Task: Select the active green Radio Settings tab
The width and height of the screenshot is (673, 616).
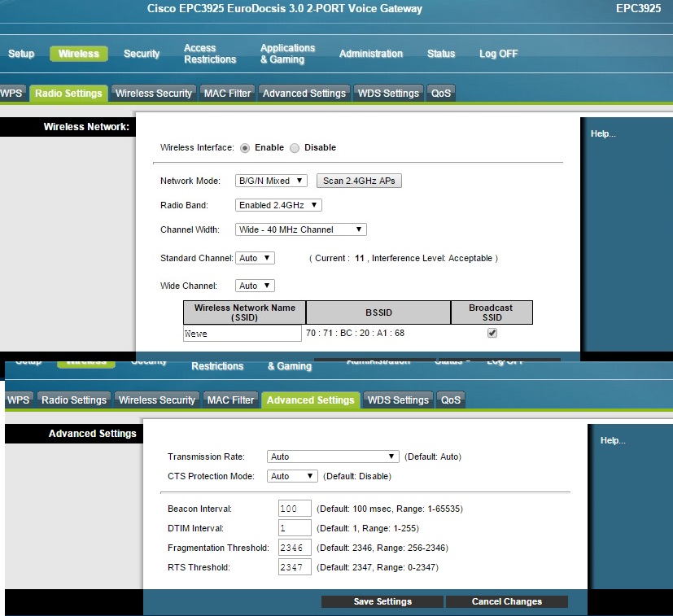Action: click(x=68, y=93)
